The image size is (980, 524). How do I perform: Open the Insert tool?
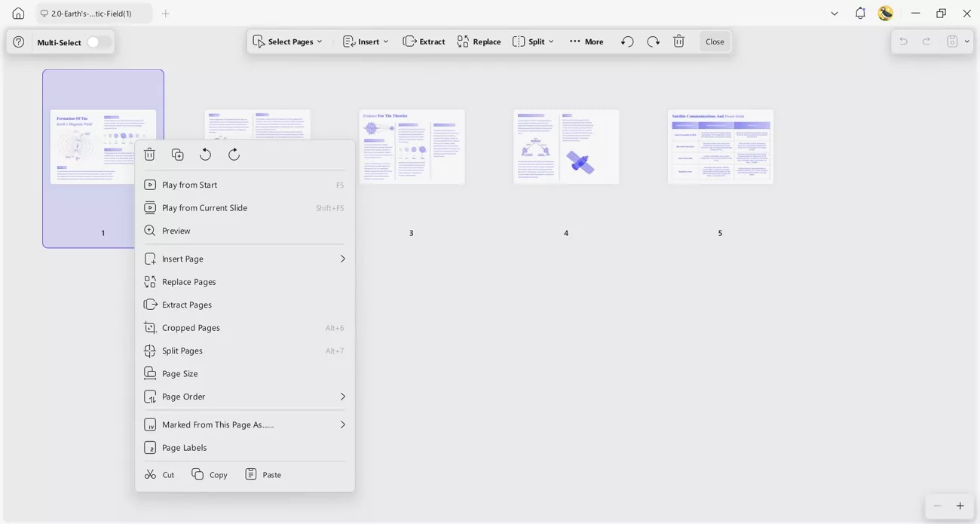coord(365,41)
